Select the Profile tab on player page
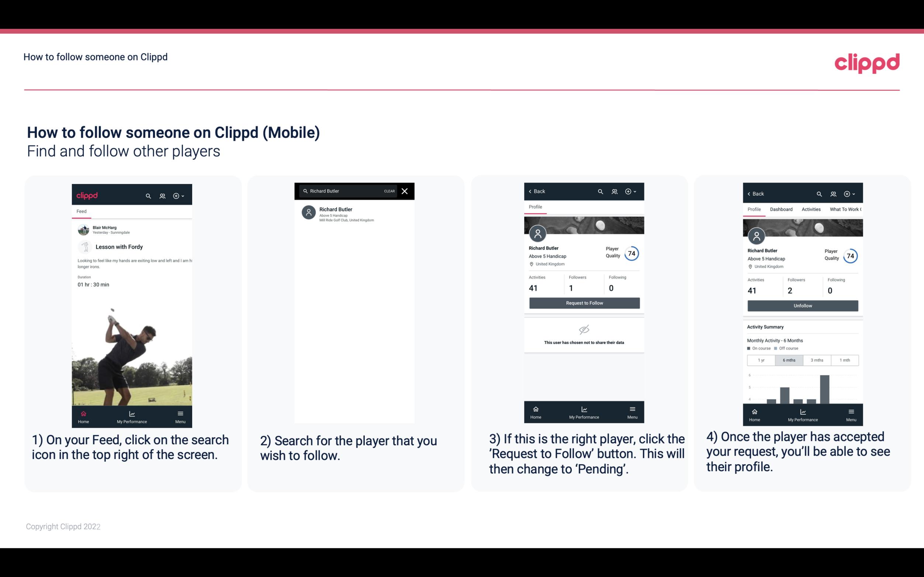Image resolution: width=924 pixels, height=577 pixels. 535,207
